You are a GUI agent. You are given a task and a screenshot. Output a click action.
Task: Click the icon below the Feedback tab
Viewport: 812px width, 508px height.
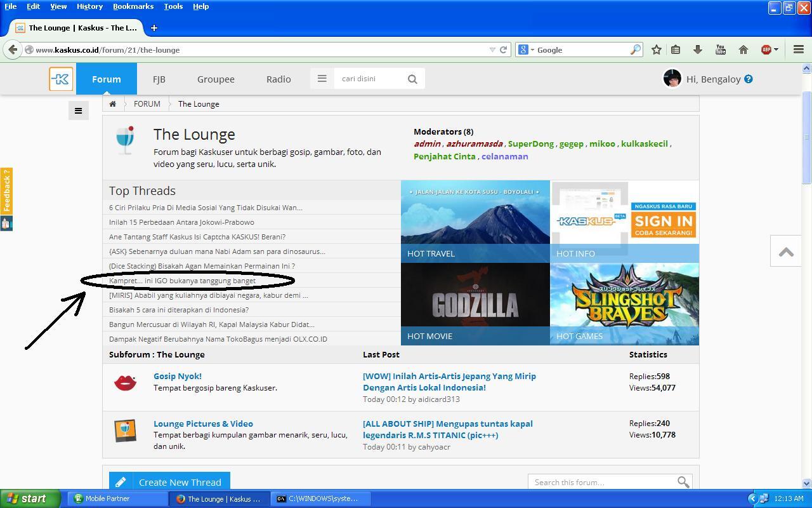pyautogui.click(x=6, y=223)
